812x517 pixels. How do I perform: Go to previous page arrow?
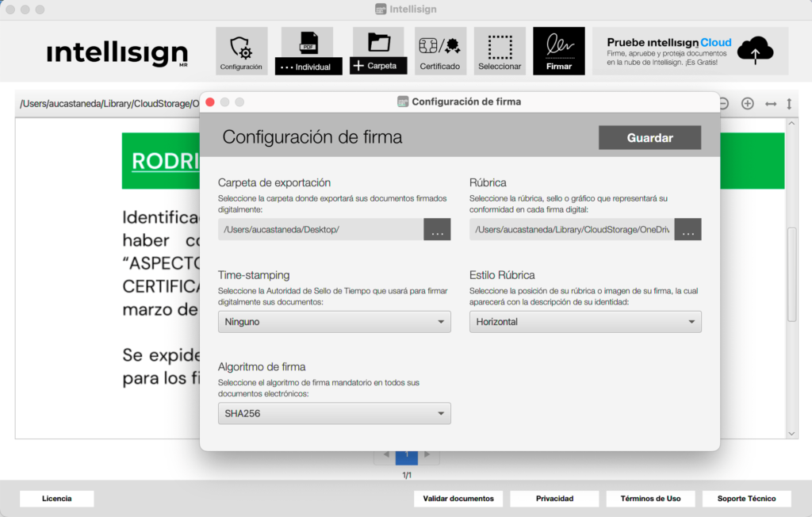[386, 454]
